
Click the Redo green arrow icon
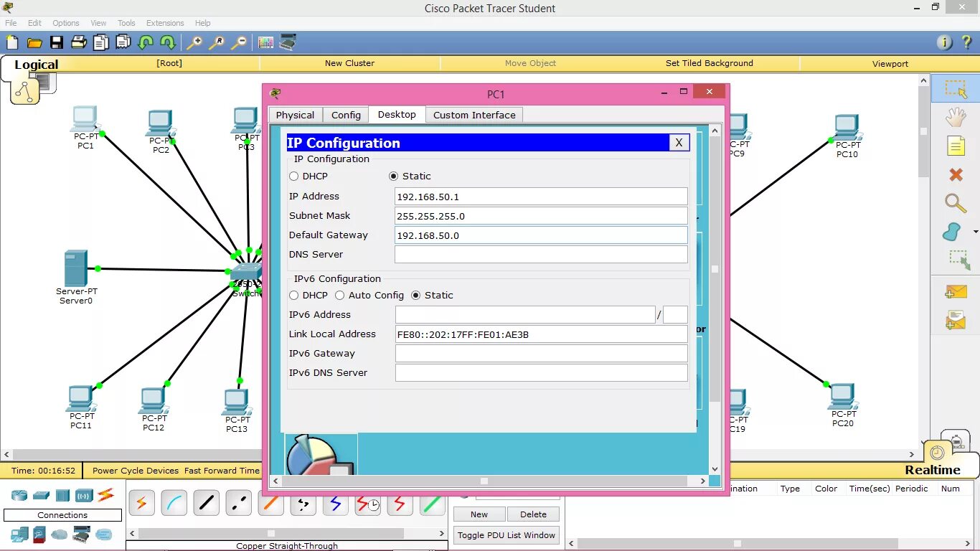click(167, 43)
